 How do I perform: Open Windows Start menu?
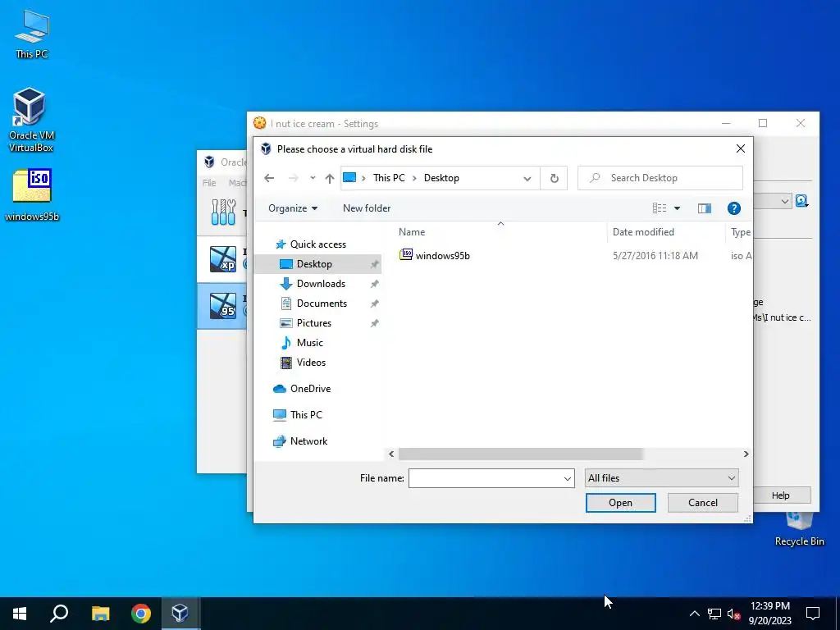(20, 614)
